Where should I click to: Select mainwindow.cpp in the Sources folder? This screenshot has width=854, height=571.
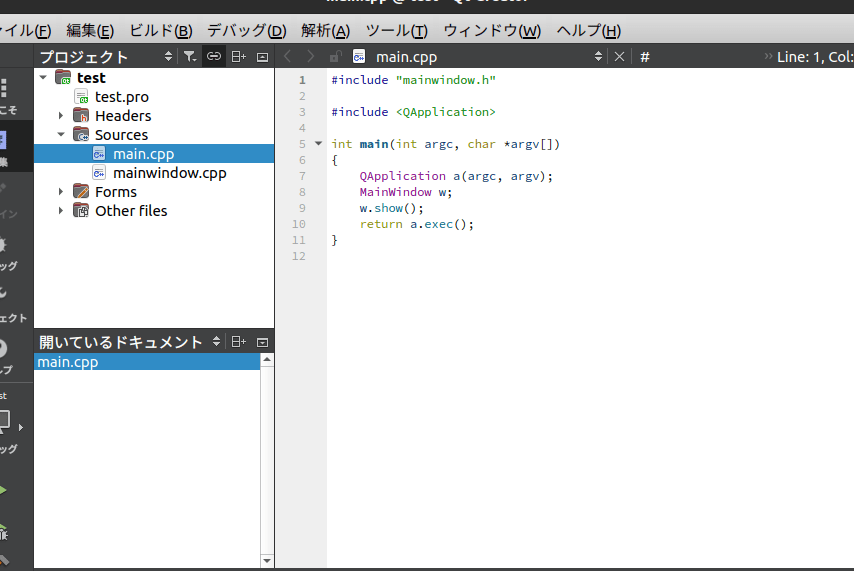point(169,173)
